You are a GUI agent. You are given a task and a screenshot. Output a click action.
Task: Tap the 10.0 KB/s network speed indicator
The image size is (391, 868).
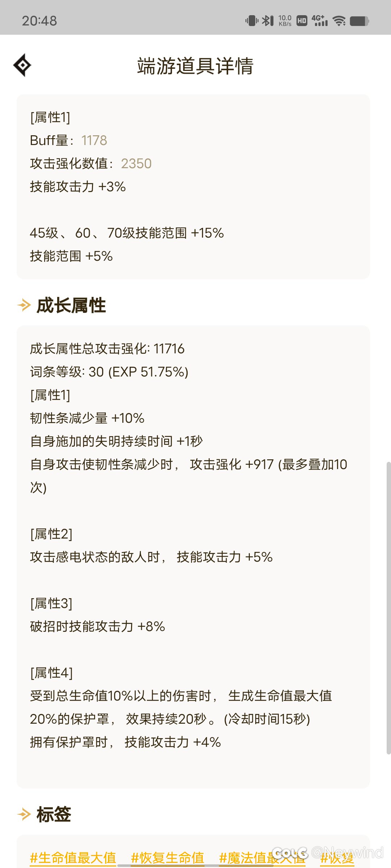point(285,21)
